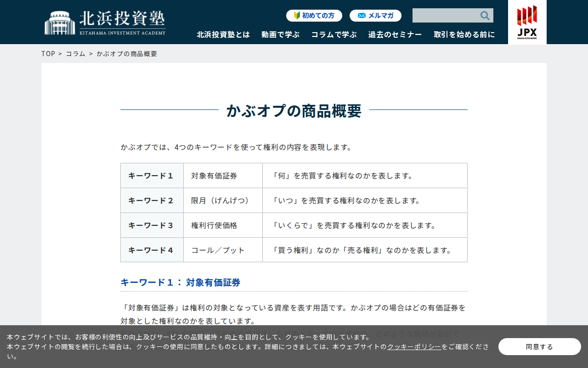Click the キーワード４ table header cell

pyautogui.click(x=152, y=250)
